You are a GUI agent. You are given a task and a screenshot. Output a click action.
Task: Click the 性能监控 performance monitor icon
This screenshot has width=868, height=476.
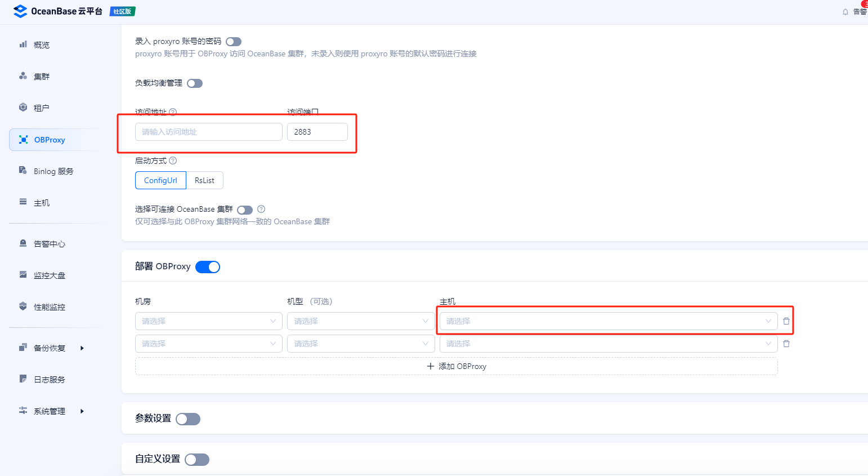[23, 306]
